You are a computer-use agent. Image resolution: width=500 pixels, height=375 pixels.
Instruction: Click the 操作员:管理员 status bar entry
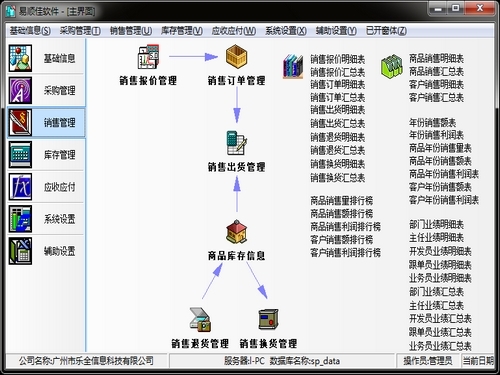(x=428, y=361)
